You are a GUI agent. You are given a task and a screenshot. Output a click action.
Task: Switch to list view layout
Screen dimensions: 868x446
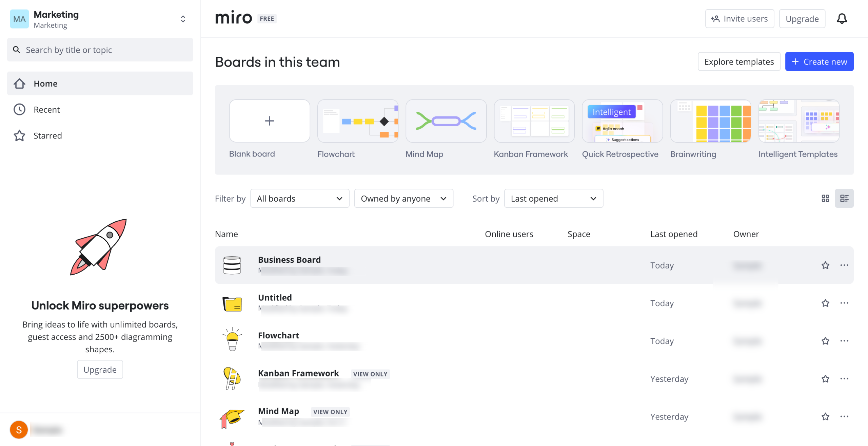pos(844,199)
